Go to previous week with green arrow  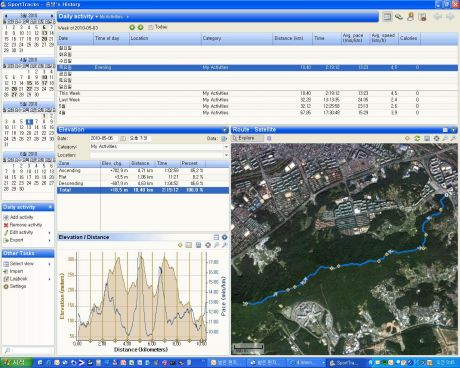coord(132,27)
